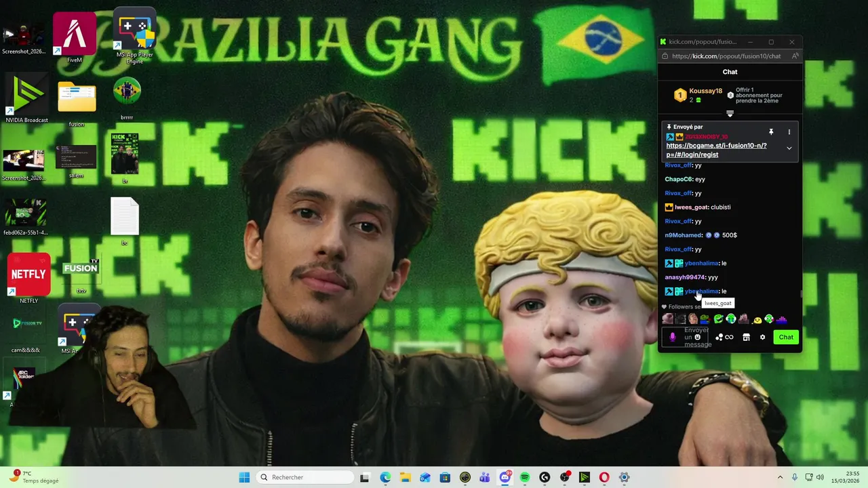Open the Kick poster image named br
Screen dimensions: 868x488
pyautogui.click(x=125, y=157)
